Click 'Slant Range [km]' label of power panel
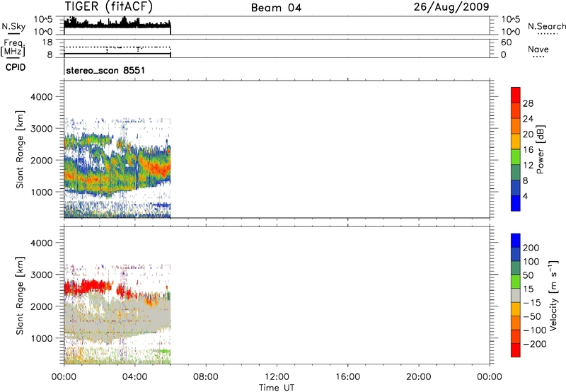Screen dimensions: 566x392 pos(20,149)
